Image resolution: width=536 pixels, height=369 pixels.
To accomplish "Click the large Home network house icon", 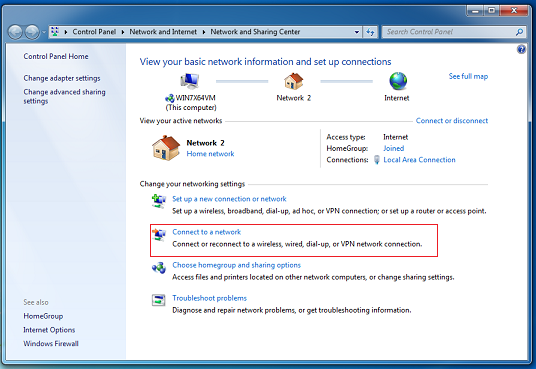I will [166, 148].
